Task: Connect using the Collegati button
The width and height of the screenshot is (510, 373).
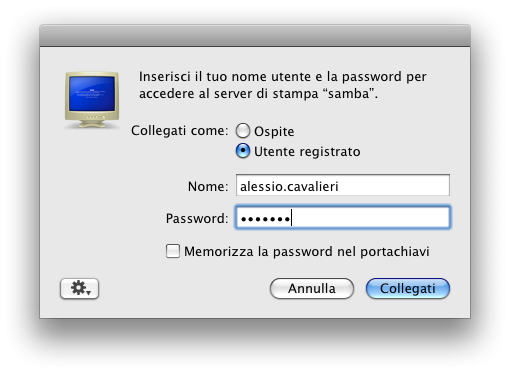Action: [408, 288]
